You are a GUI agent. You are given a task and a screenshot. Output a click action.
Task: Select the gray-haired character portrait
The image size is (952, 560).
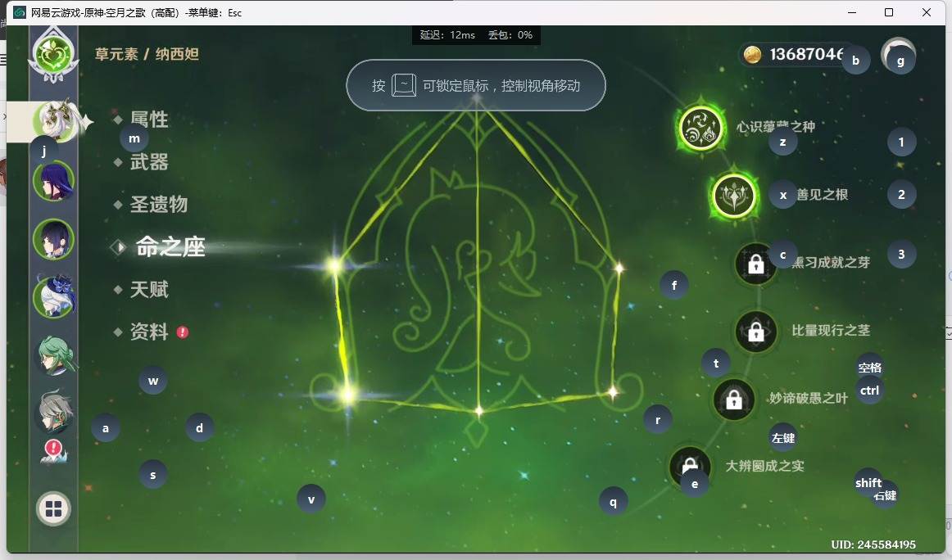55,411
